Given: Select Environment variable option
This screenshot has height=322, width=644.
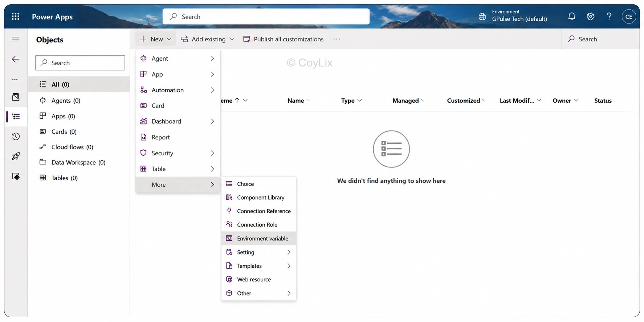Looking at the screenshot, I should point(259,239).
